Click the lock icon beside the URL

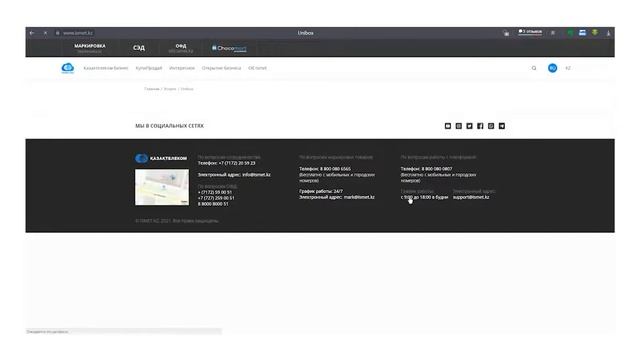pyautogui.click(x=58, y=33)
